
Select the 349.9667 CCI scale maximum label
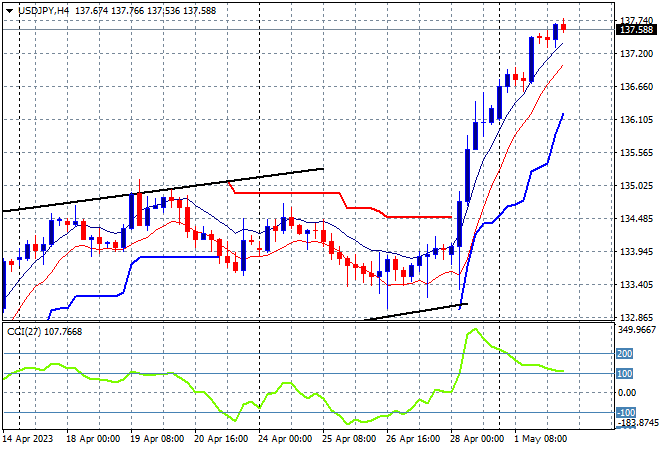tap(637, 330)
